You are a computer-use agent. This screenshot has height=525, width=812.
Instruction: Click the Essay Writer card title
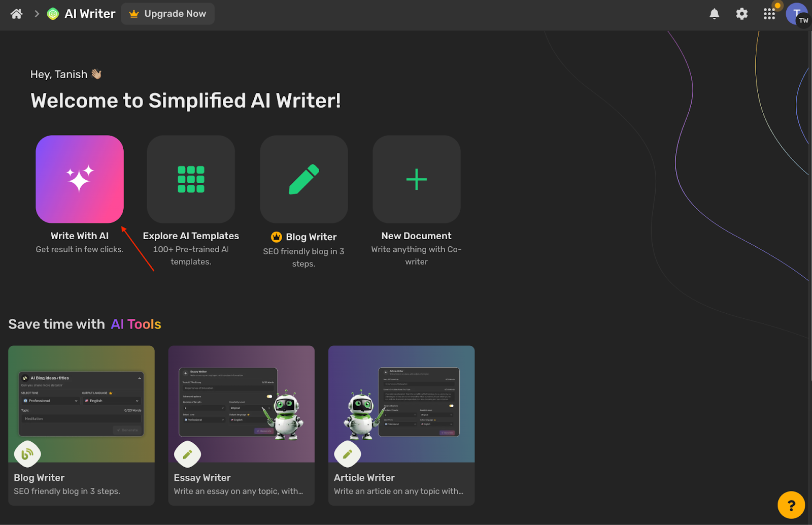coord(202,478)
